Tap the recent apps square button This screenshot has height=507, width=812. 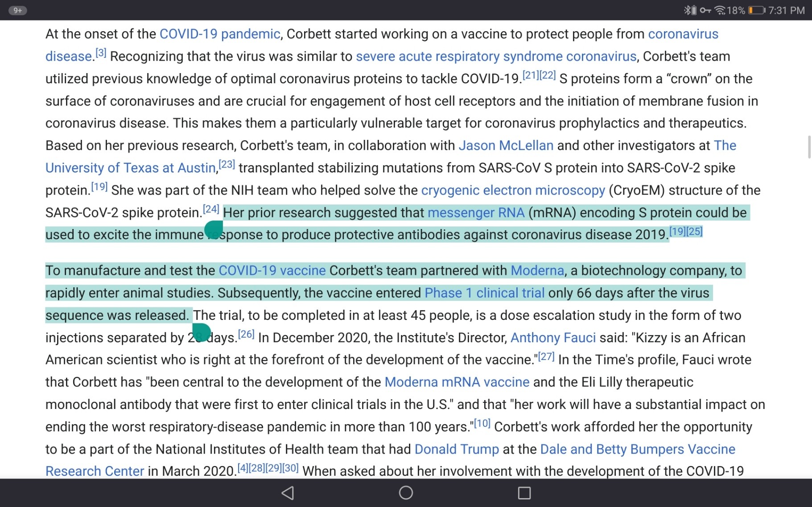(x=524, y=493)
